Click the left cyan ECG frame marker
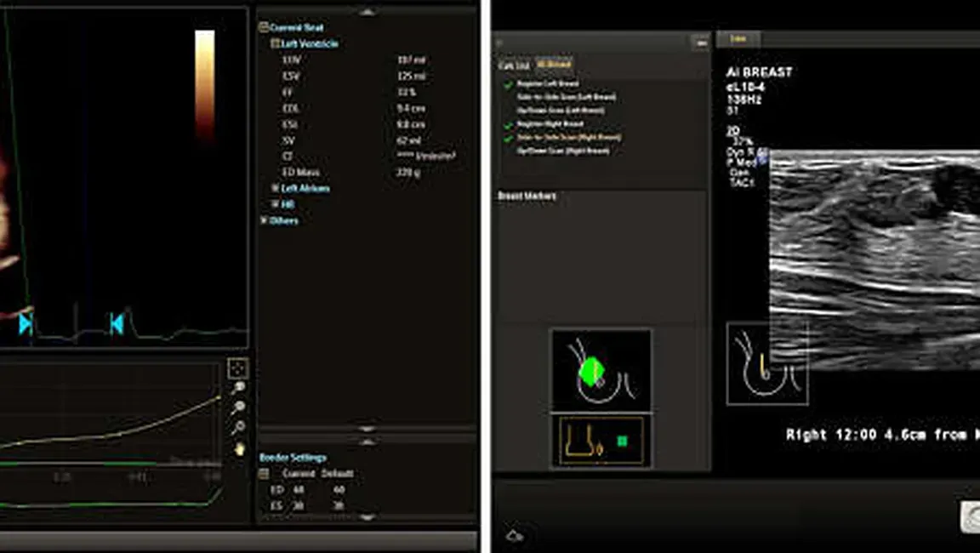This screenshot has width=980, height=553. click(x=26, y=323)
